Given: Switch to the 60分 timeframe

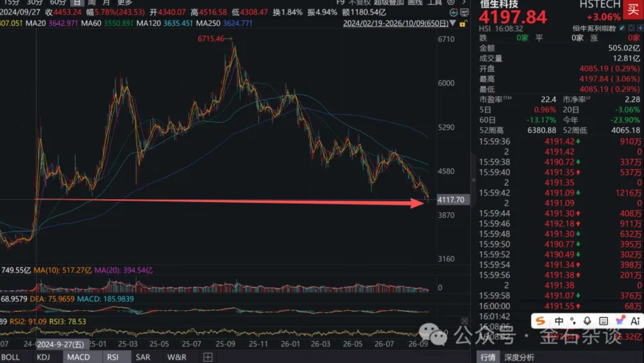Looking at the screenshot, I should pyautogui.click(x=57, y=2).
